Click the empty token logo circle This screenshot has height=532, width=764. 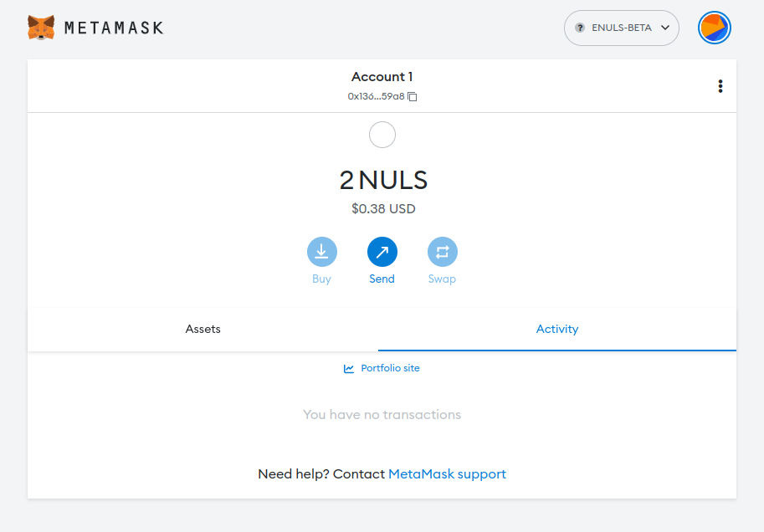coord(382,135)
